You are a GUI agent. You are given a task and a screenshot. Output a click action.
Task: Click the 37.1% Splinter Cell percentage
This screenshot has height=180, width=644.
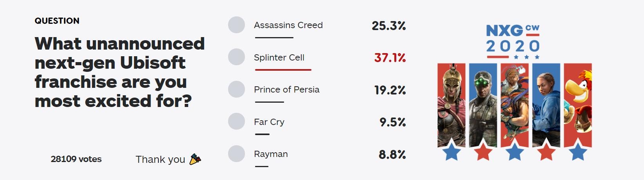click(x=390, y=58)
